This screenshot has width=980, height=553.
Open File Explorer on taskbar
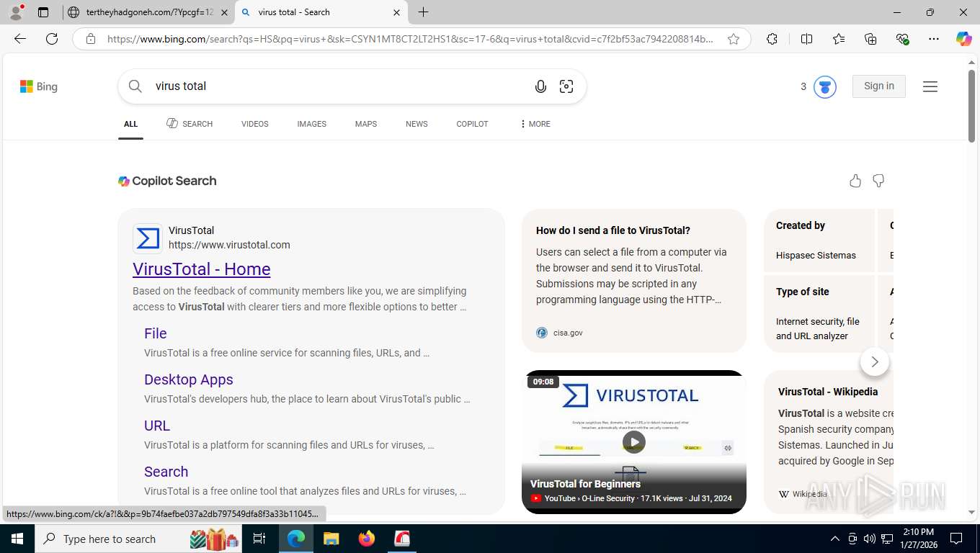331,539
